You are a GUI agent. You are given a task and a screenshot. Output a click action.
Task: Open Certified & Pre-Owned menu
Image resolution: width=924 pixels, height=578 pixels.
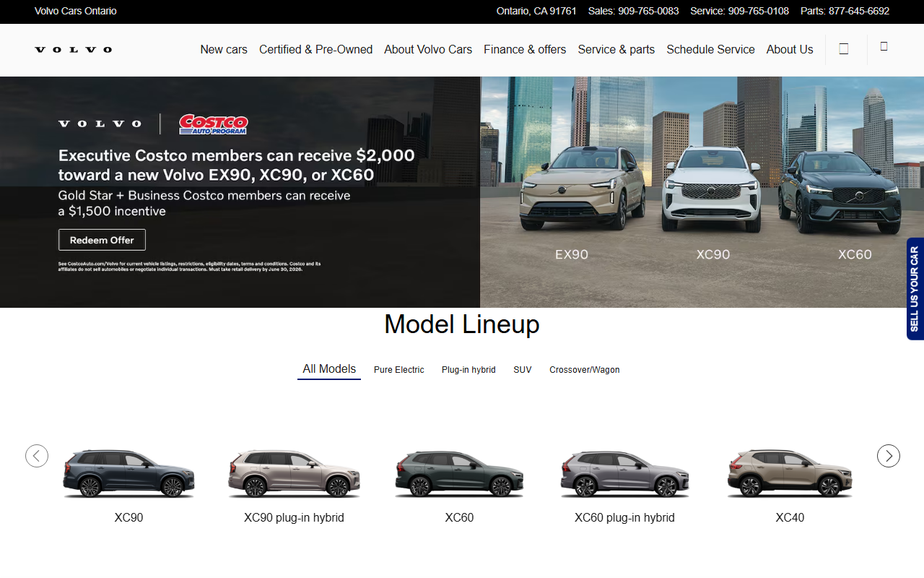(x=315, y=50)
